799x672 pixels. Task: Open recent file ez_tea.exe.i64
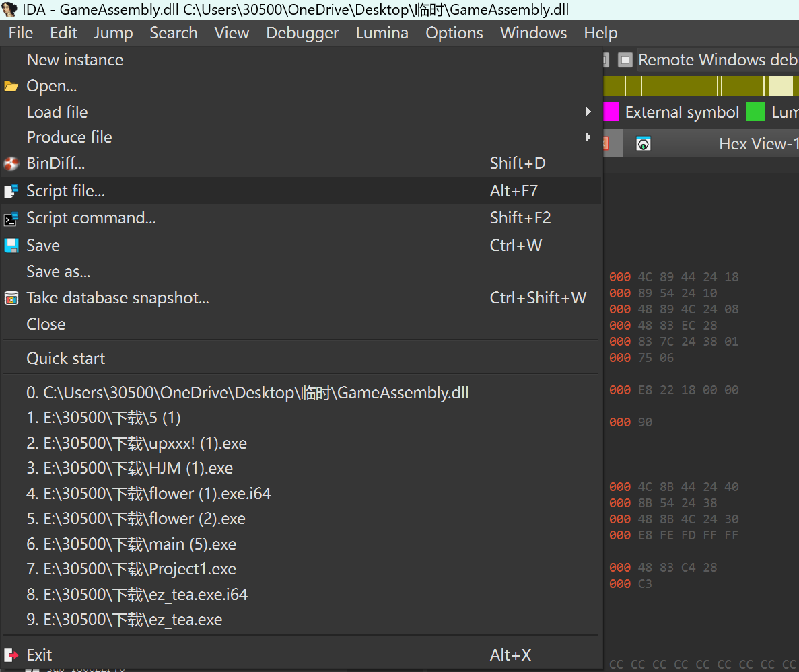click(x=301, y=595)
